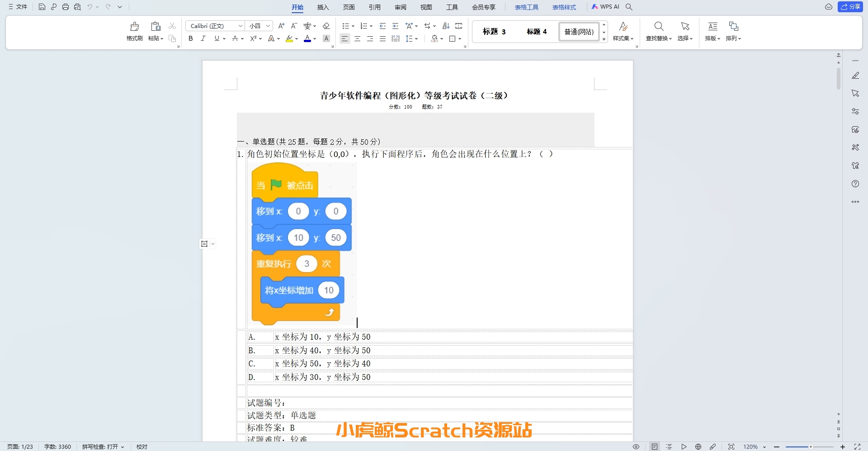Toggle Underline formatting
This screenshot has width=868, height=451.
tap(217, 38)
